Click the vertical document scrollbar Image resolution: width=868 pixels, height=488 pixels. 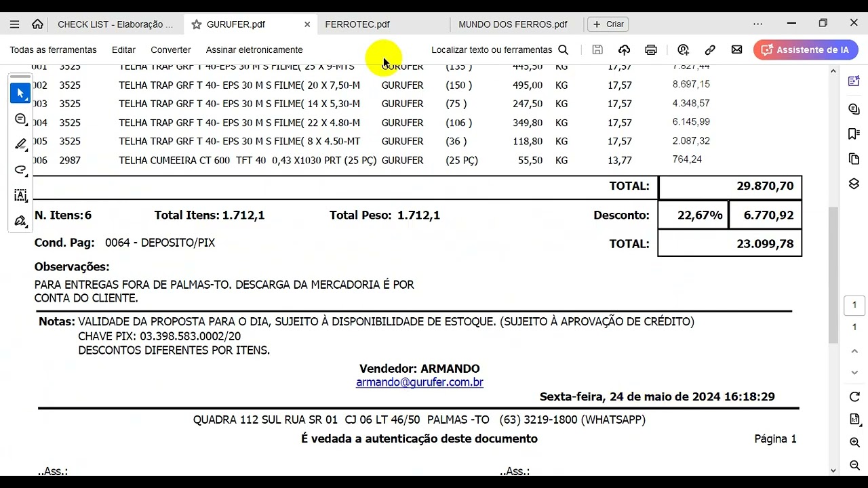[833, 274]
